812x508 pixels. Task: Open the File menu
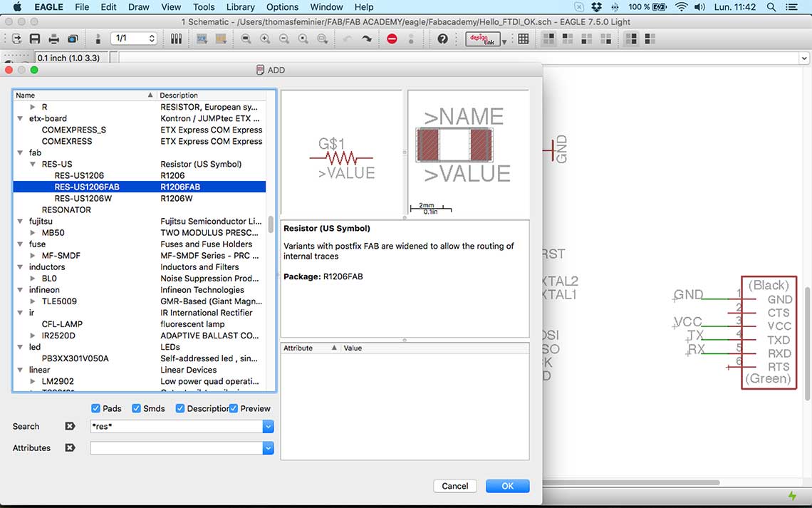82,7
